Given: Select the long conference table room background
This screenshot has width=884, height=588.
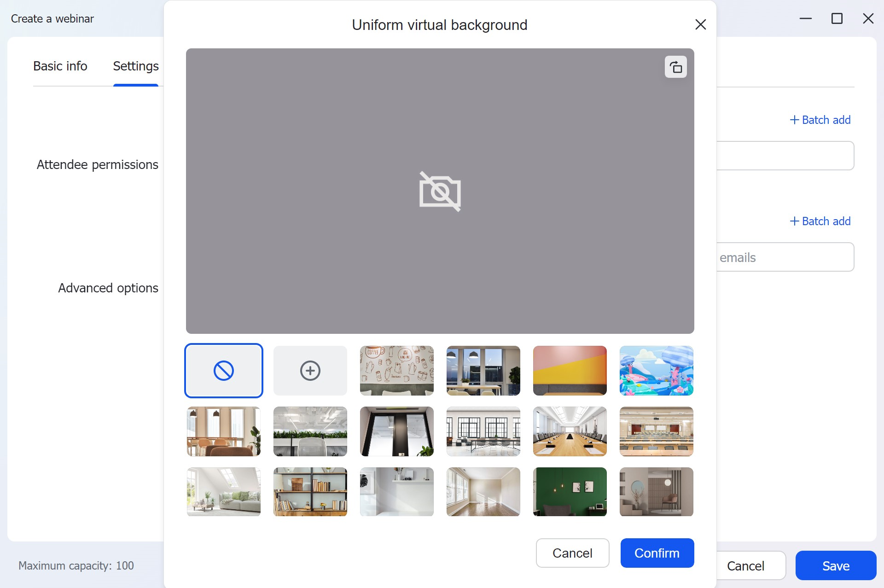Looking at the screenshot, I should [570, 431].
